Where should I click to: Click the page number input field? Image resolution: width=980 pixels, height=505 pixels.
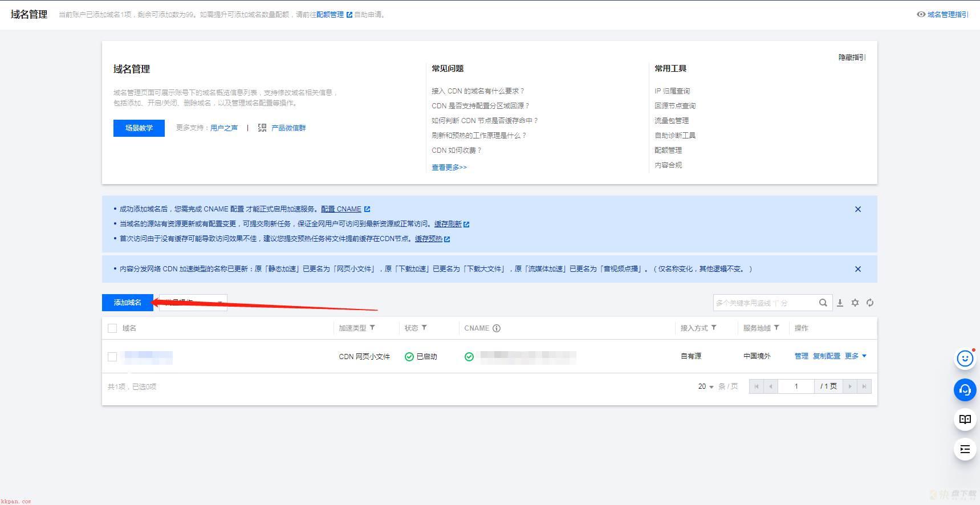[796, 386]
